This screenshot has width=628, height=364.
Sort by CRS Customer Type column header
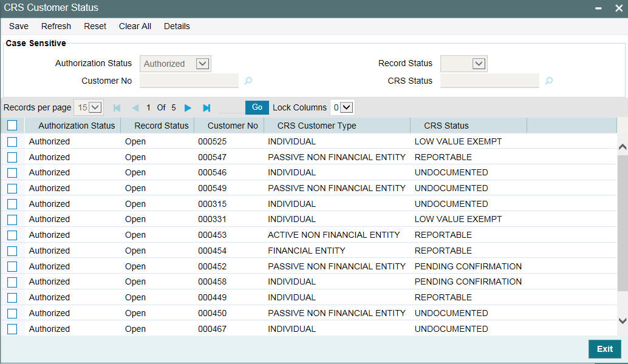coord(317,126)
